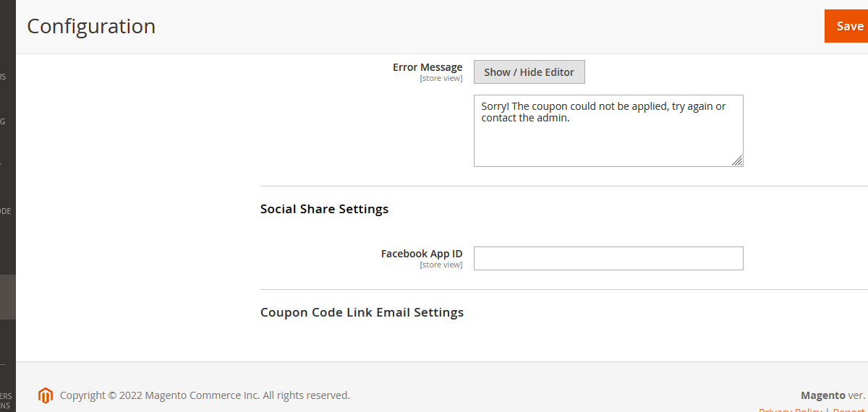Screen dimensions: 868x412
Task: Click the Magento logo in footer
Action: [46, 395]
